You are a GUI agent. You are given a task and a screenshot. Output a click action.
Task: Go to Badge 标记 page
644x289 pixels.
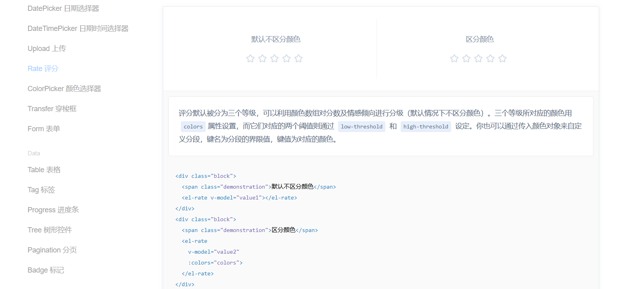click(46, 270)
